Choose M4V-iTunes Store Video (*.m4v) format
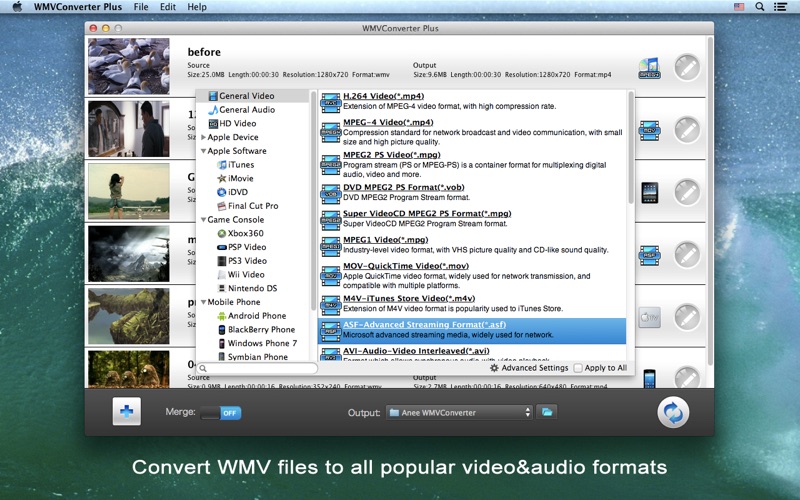This screenshot has width=800, height=500. pos(472,304)
